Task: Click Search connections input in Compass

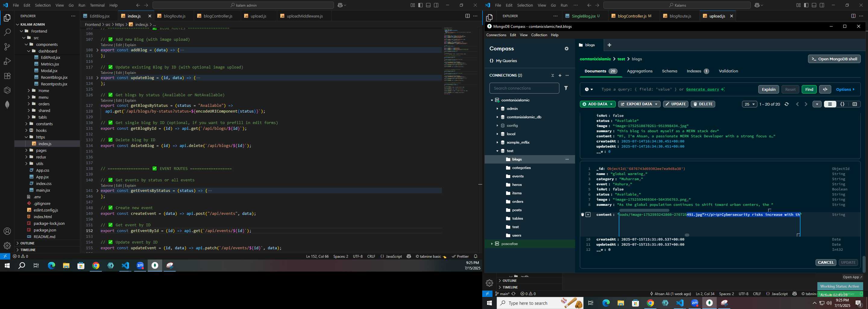Action: point(524,88)
